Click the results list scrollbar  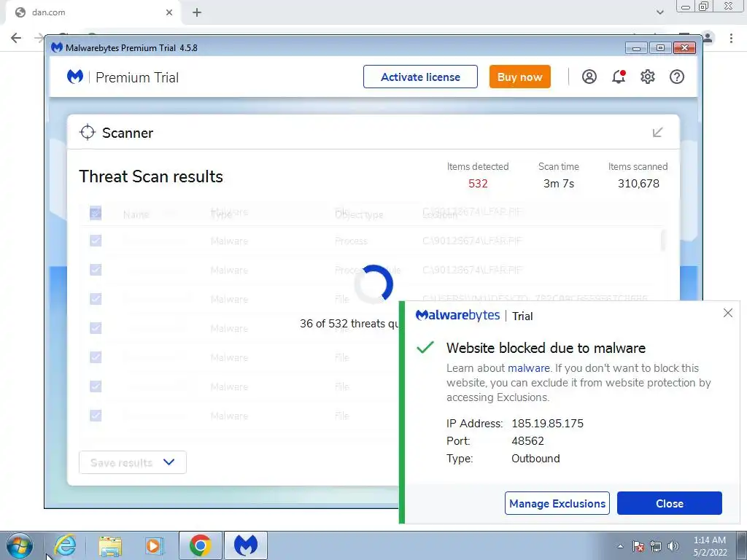tap(662, 241)
